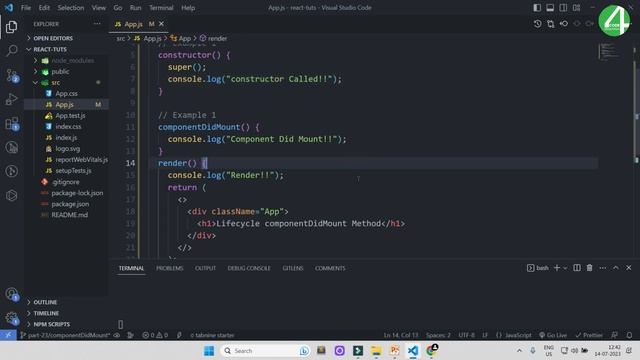Toggle the bottom panel layout icon

550,8
